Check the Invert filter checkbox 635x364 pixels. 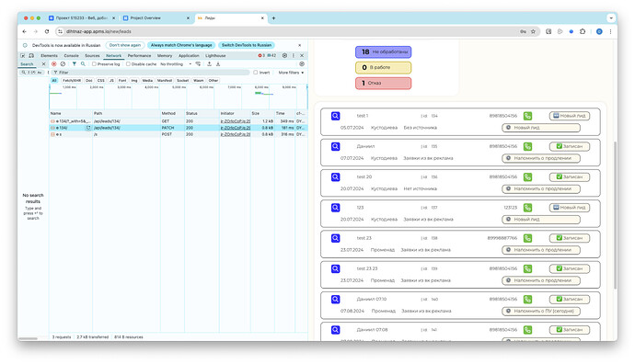[256, 73]
